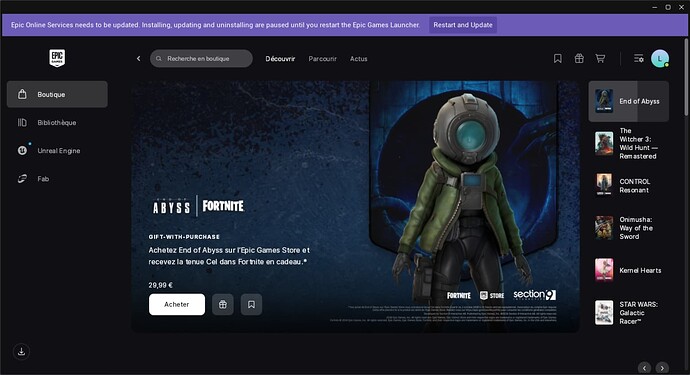Screen dimensions: 690x375
Task: Switch to the Actus tab
Action: coord(359,59)
